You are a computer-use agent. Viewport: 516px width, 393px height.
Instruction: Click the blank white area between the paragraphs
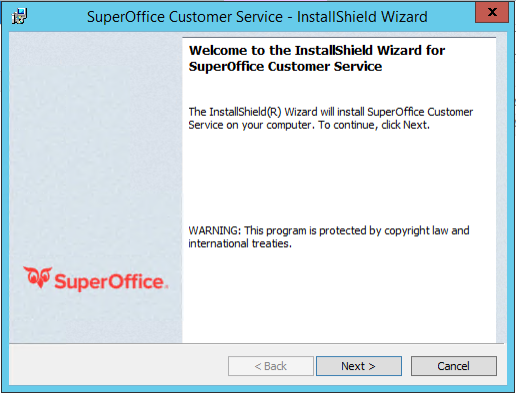pos(339,178)
